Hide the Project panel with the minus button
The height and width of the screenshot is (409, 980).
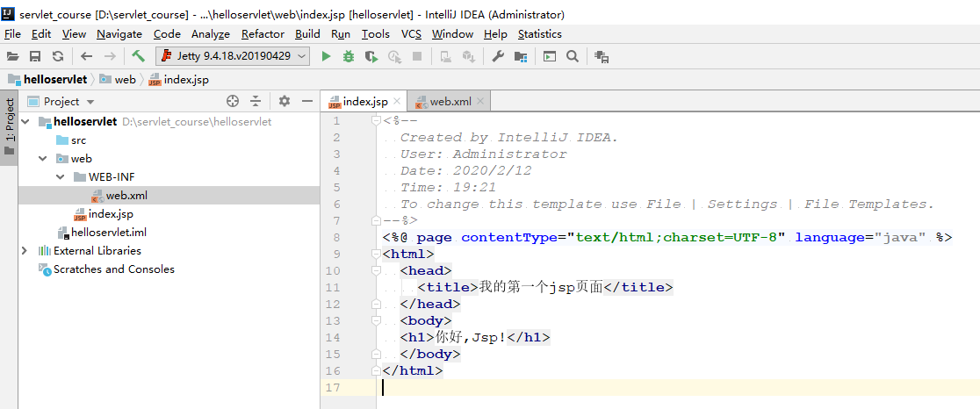pos(307,101)
